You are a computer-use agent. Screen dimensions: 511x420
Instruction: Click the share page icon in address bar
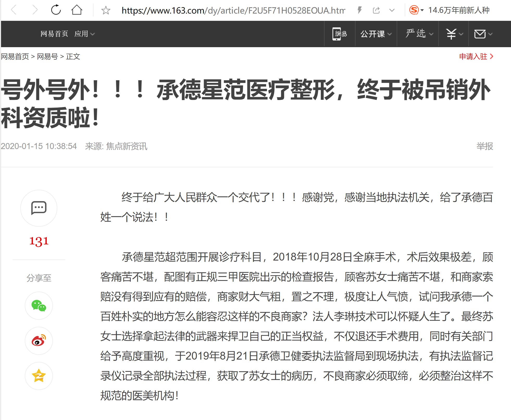(x=376, y=10)
